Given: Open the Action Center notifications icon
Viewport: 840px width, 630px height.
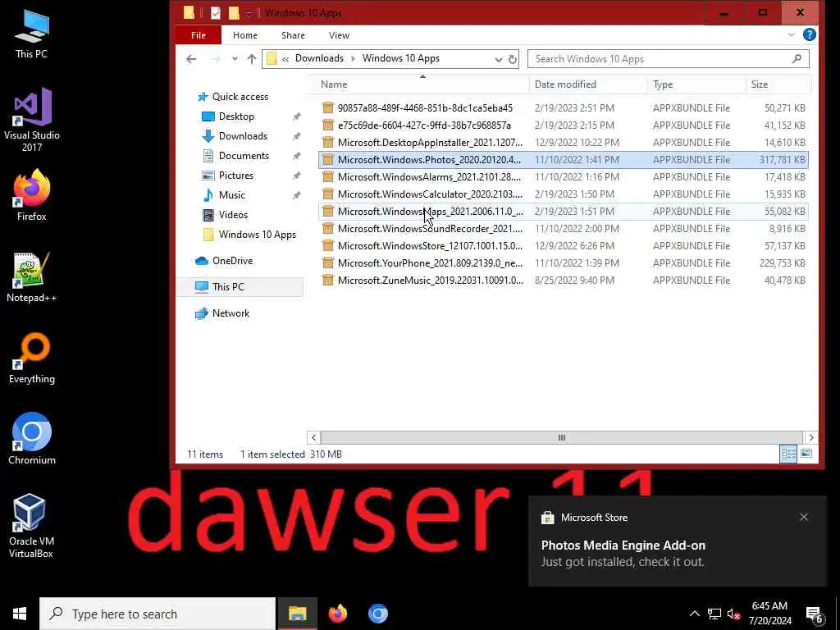Looking at the screenshot, I should point(815,614).
